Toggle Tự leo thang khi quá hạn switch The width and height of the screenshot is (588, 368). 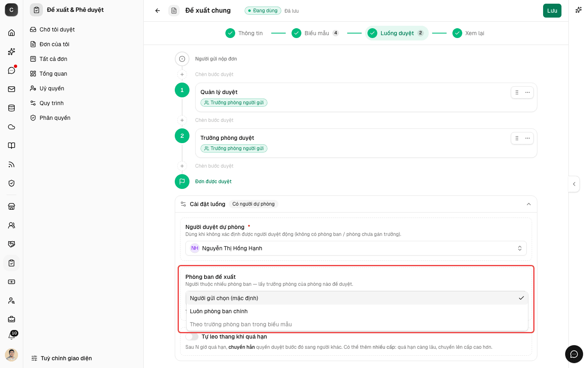point(192,337)
